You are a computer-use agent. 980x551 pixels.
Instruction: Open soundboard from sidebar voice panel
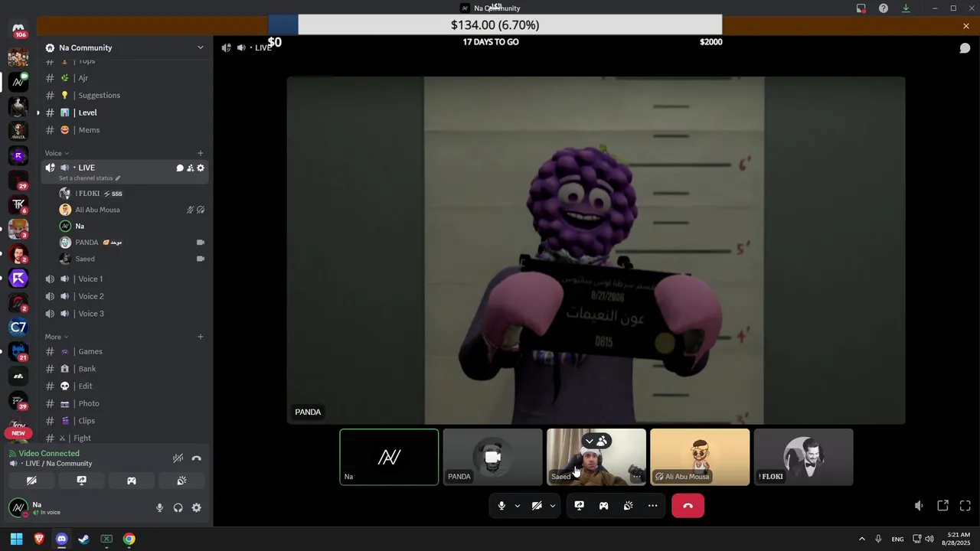pyautogui.click(x=181, y=481)
